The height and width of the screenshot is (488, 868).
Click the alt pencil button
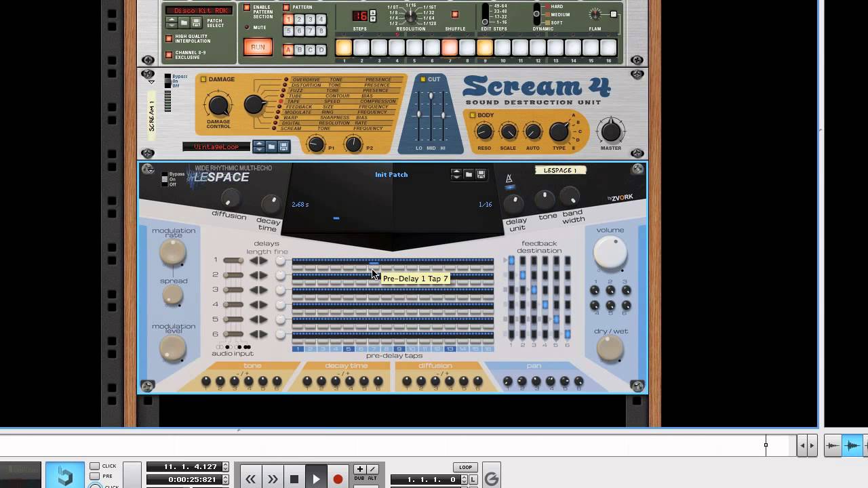372,469
